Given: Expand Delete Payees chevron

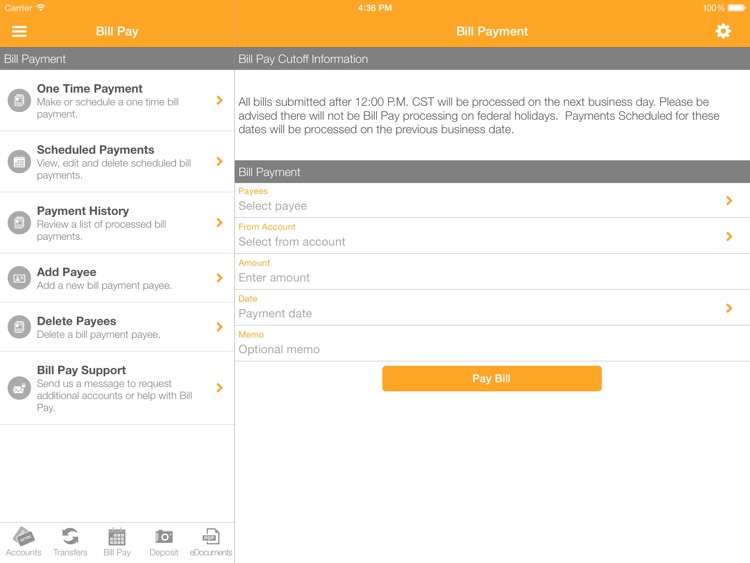Looking at the screenshot, I should tap(220, 327).
